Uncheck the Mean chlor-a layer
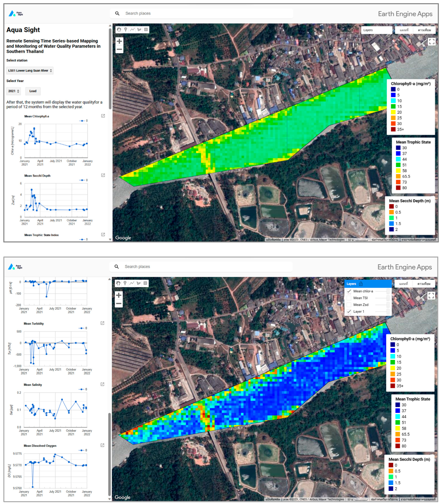This screenshot has height=504, width=441. (349, 291)
